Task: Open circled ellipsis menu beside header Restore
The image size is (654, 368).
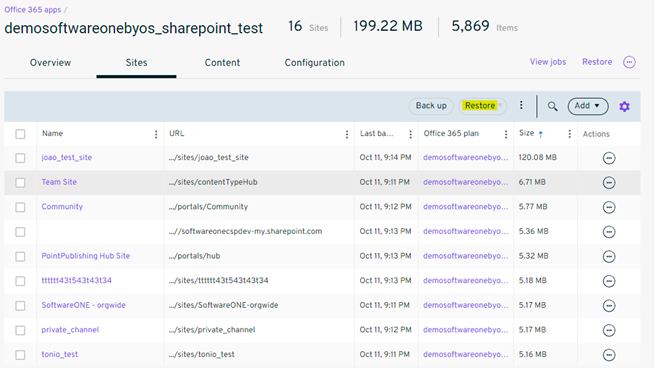Action: [629, 62]
